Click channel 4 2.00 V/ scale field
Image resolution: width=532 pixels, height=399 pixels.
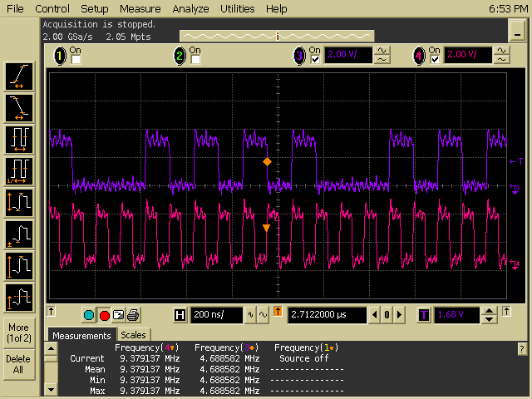click(x=468, y=56)
